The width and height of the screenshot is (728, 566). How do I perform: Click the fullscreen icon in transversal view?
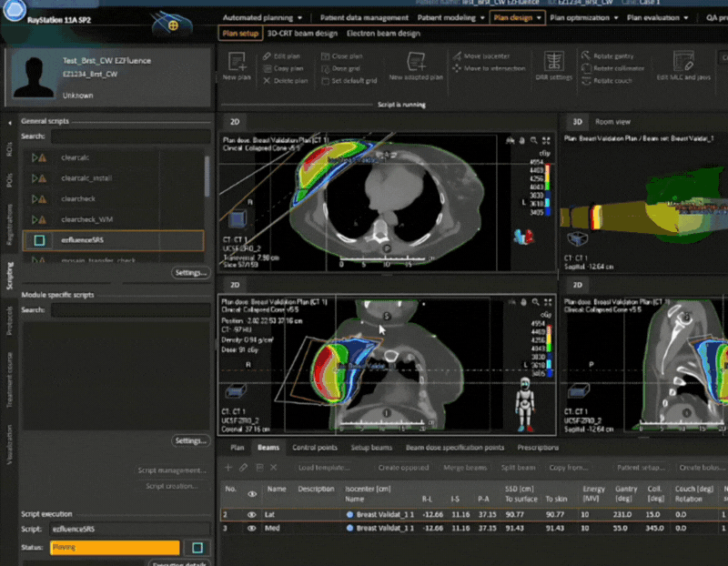[x=547, y=140]
